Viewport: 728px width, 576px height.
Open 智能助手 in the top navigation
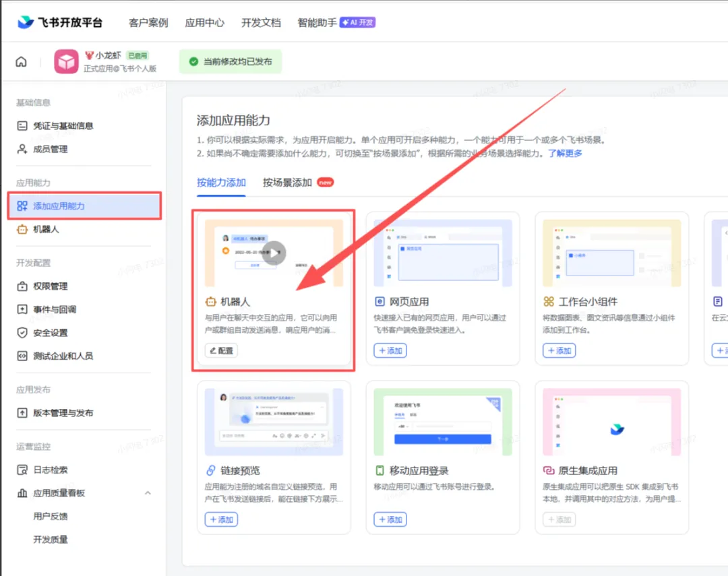pos(317,23)
